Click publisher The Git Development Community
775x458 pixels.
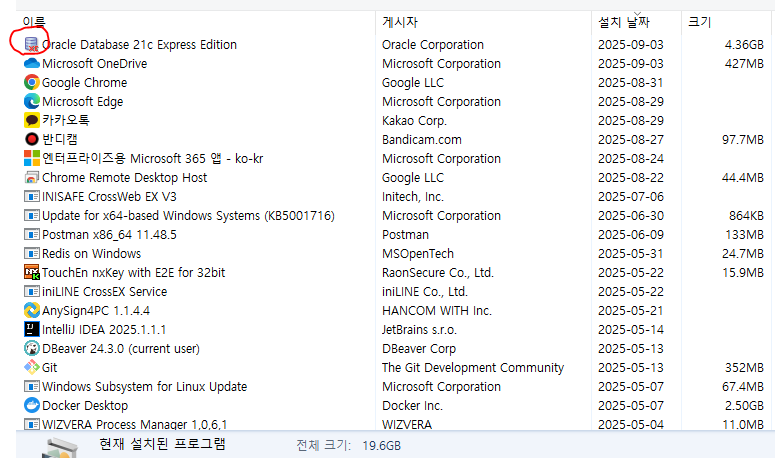tap(473, 368)
